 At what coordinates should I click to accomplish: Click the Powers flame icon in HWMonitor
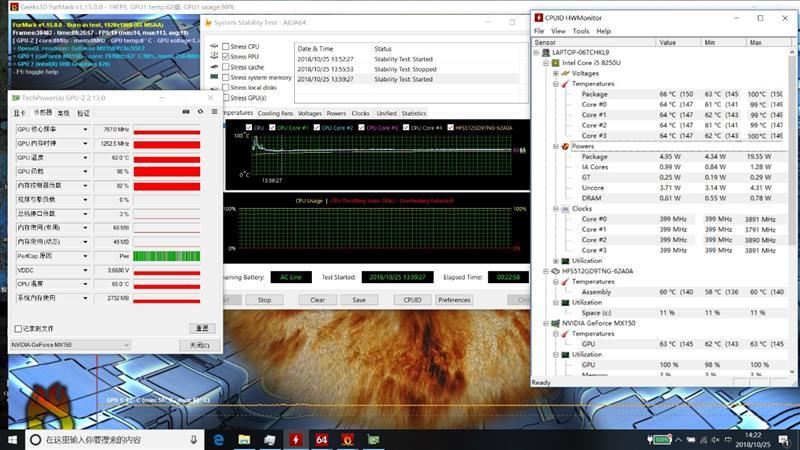tap(565, 146)
